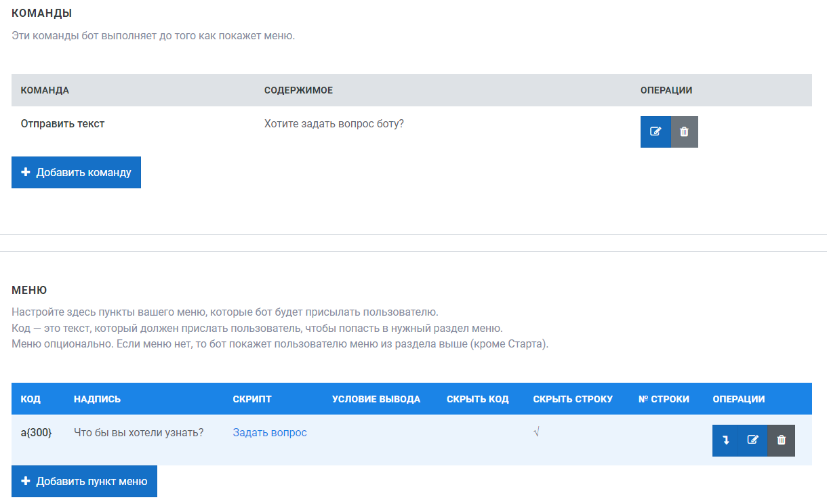Select the a{300} code cell
The width and height of the screenshot is (827, 504).
click(36, 432)
